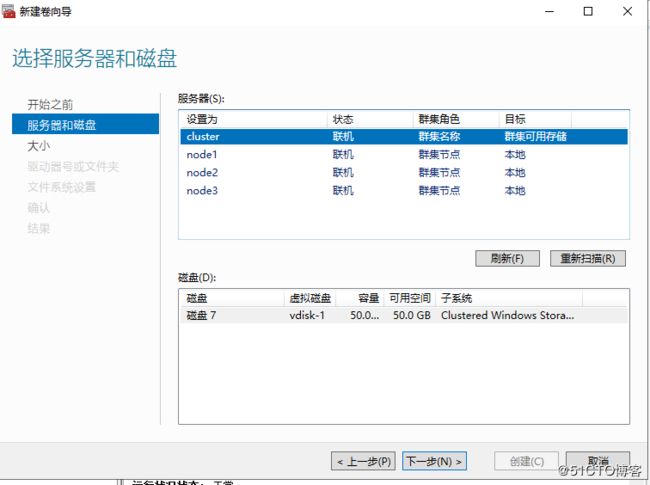Click 群集名称 role cell

439,136
